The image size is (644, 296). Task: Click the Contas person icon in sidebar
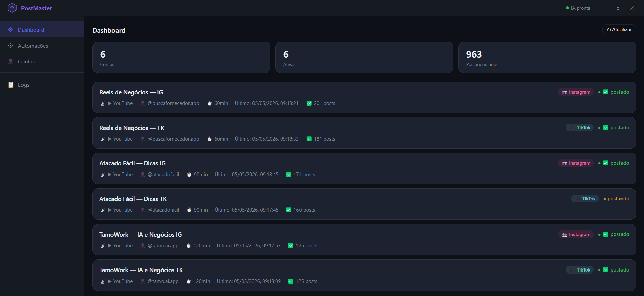(11, 61)
